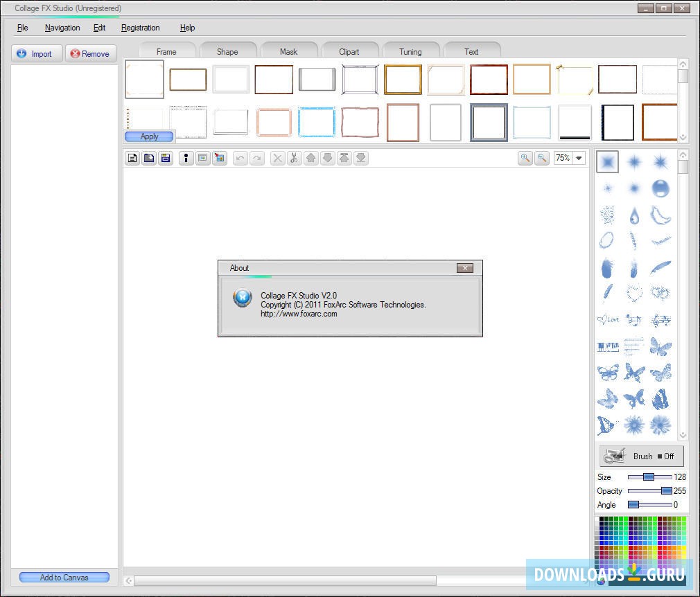Image resolution: width=700 pixels, height=597 pixels.
Task: Click the scissors cut icon
Action: (294, 158)
